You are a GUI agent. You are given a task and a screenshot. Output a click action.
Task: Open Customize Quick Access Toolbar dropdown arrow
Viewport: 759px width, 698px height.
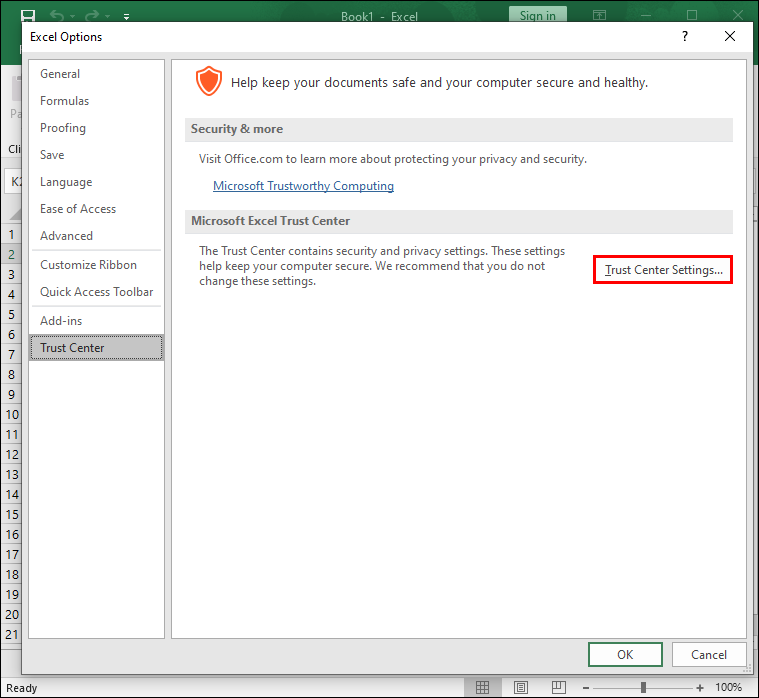pos(126,17)
